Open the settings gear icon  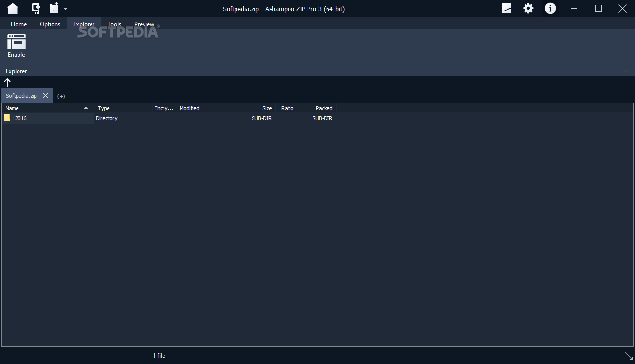click(528, 8)
